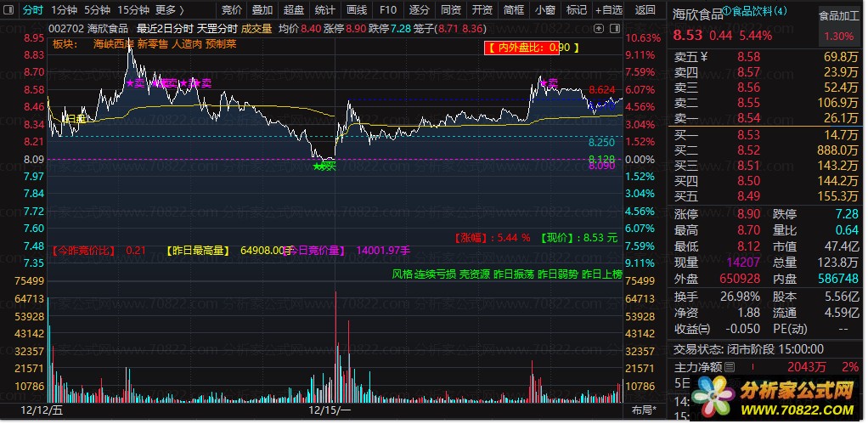Switch to the 15分钟 period tab
This screenshot has width=868, height=424.
coord(133,10)
